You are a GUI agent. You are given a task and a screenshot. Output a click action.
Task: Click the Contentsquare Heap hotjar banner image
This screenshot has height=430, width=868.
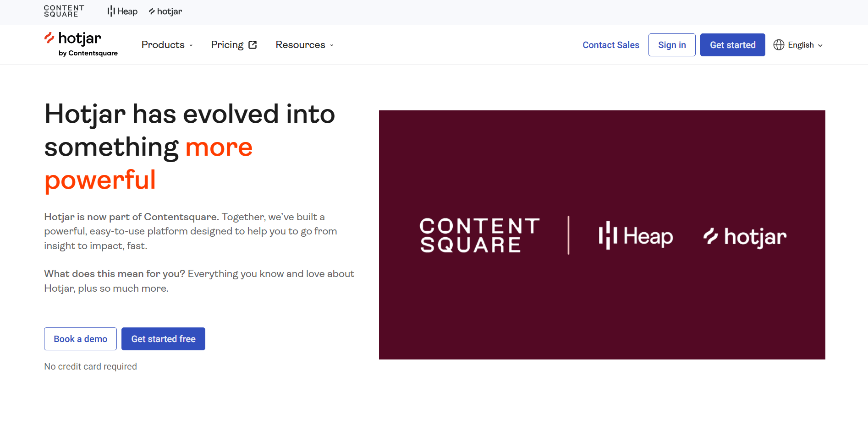coord(602,235)
